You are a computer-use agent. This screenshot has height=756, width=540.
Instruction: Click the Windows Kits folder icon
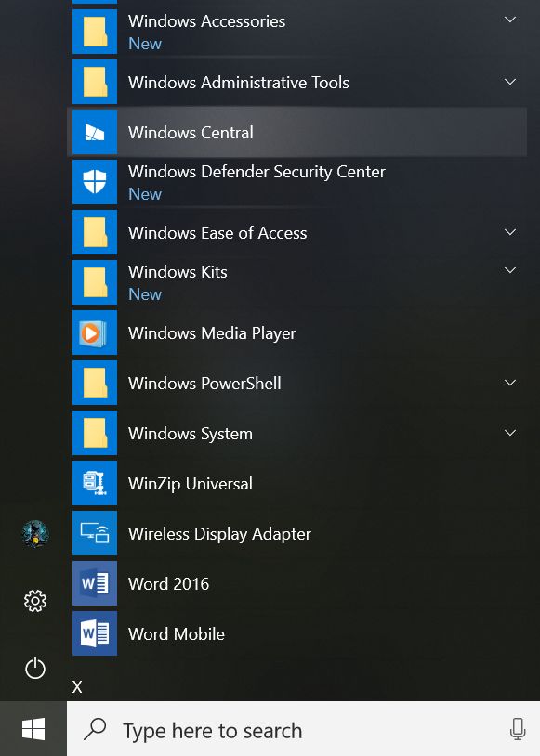coord(95,282)
